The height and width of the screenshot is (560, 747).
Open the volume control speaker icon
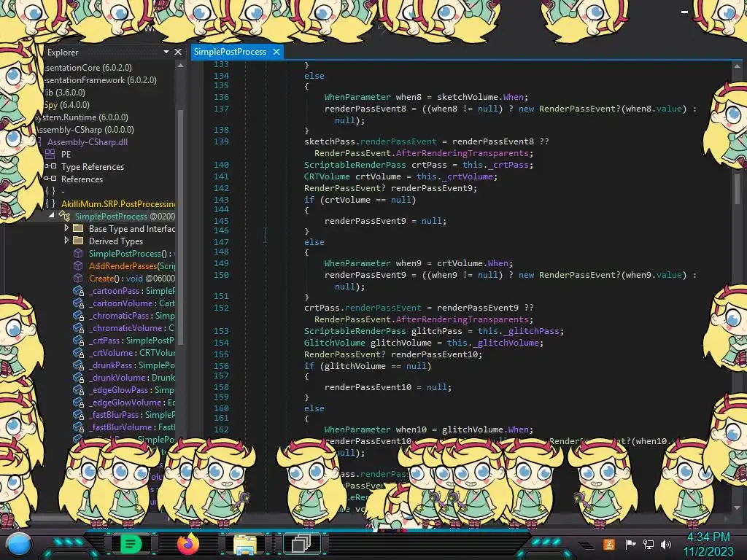[x=666, y=544]
